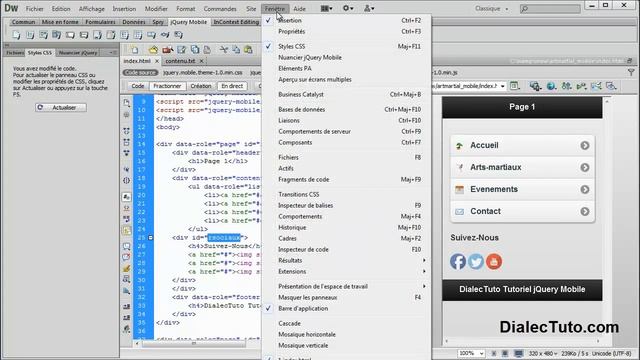Click the cut scissors toolbar icon
The image size is (640, 360).
click(224, 50)
